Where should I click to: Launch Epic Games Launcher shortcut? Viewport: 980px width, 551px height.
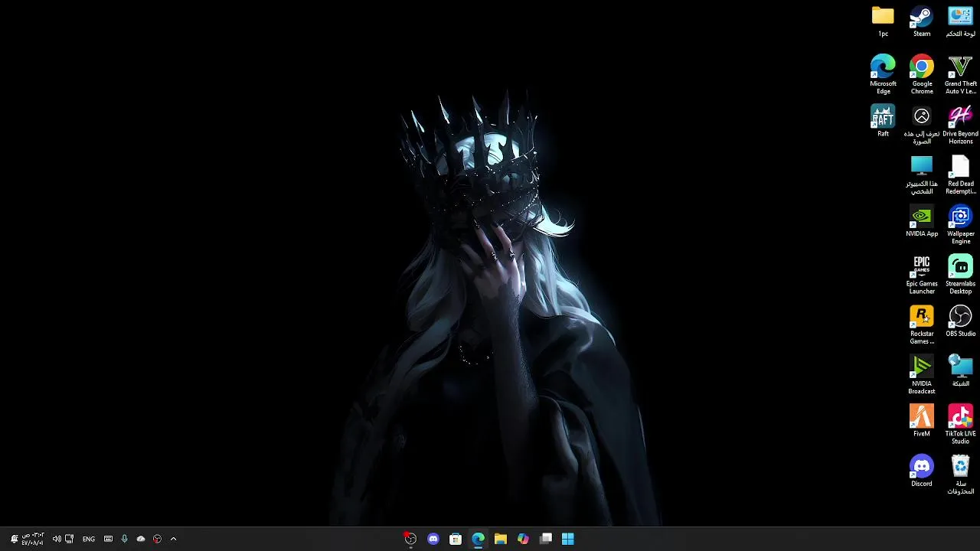(x=922, y=275)
